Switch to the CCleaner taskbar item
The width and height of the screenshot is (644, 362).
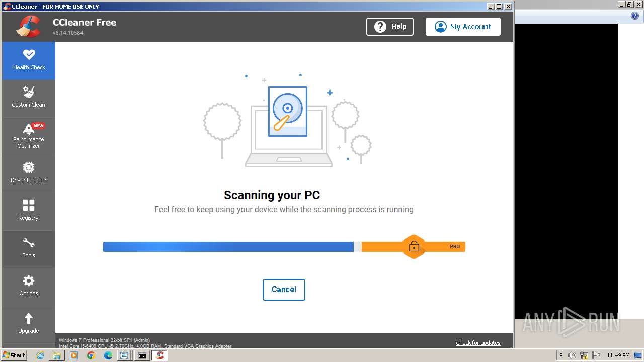coord(160,355)
